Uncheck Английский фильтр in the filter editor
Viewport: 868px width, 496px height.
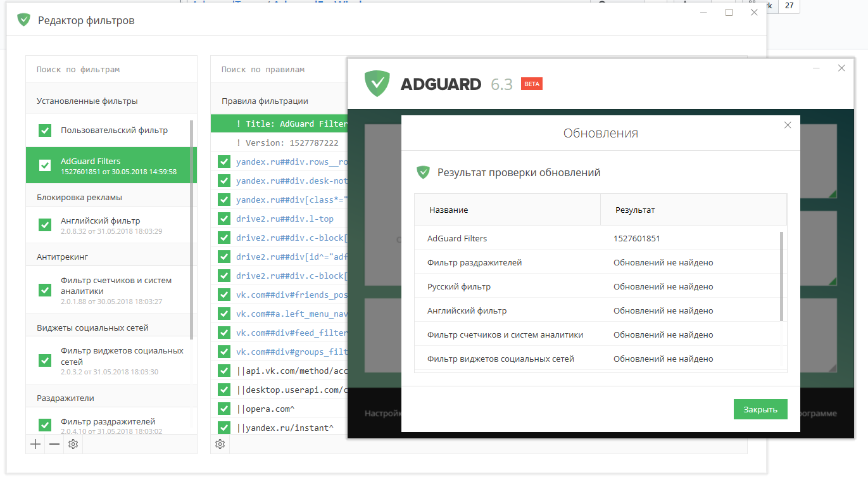(x=45, y=225)
